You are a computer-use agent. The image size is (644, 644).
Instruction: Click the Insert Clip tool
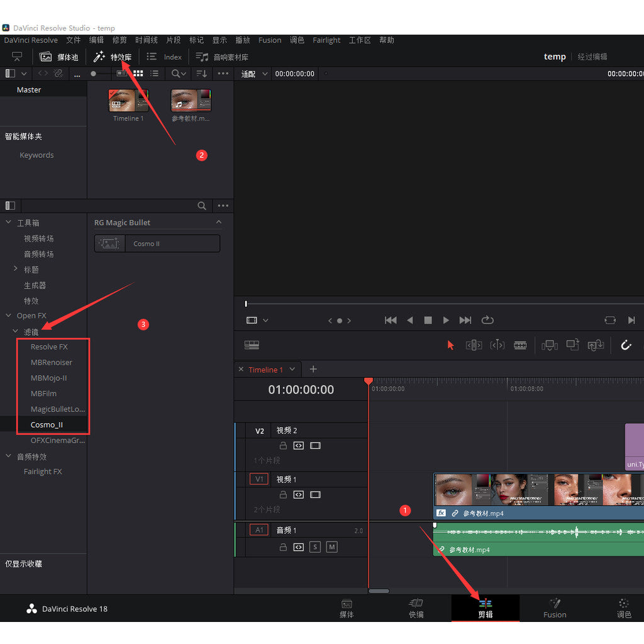(x=550, y=345)
